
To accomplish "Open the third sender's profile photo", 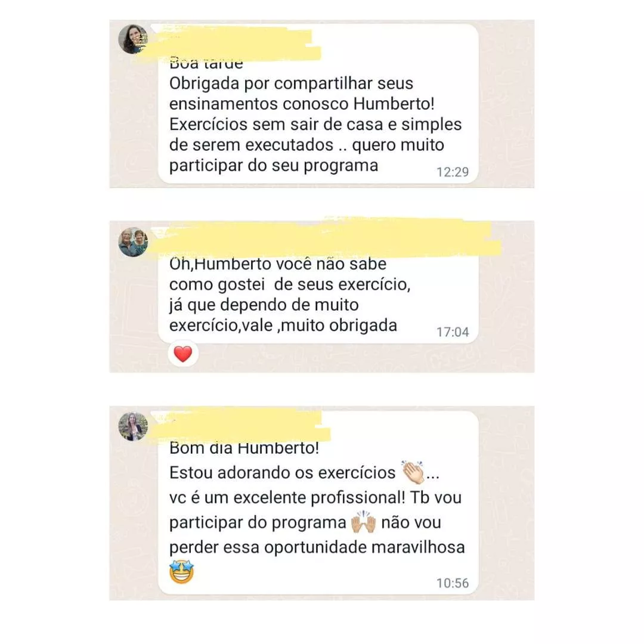I will 132,427.
